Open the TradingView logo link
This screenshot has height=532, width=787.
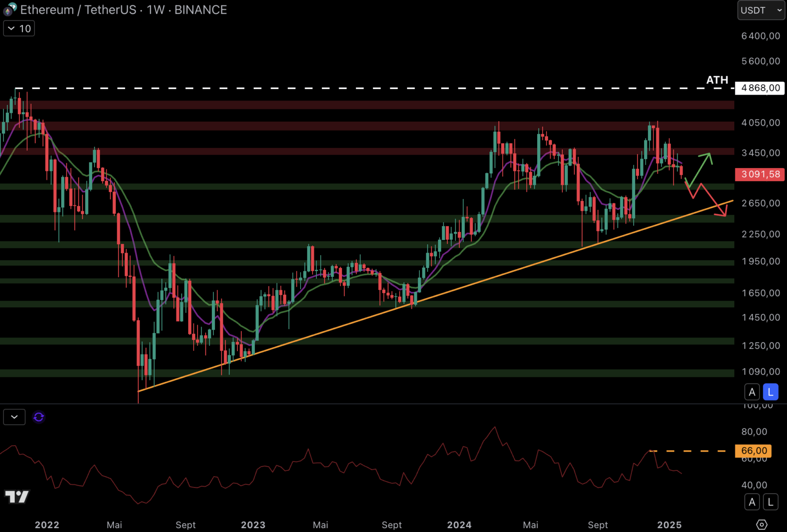17,497
